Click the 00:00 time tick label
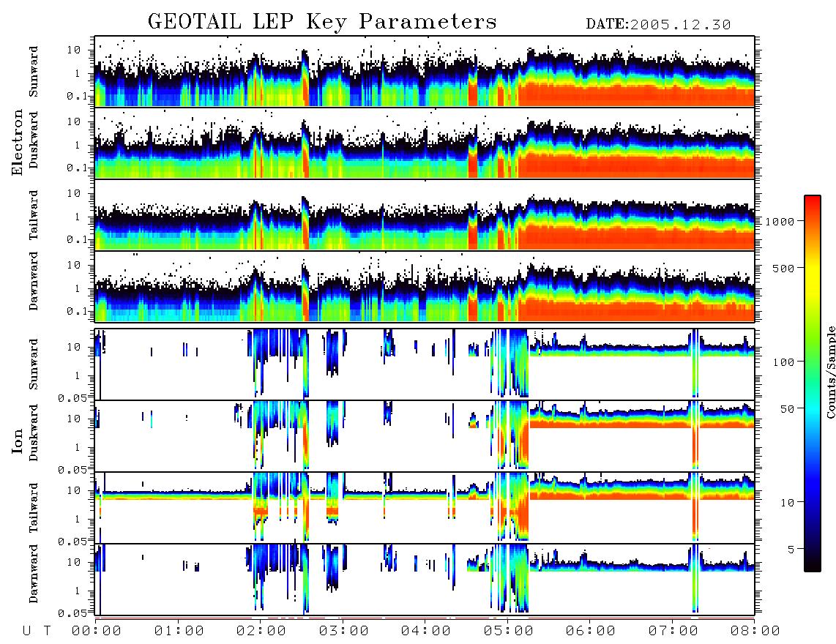Viewport: 836px width, 644px height. (97, 632)
